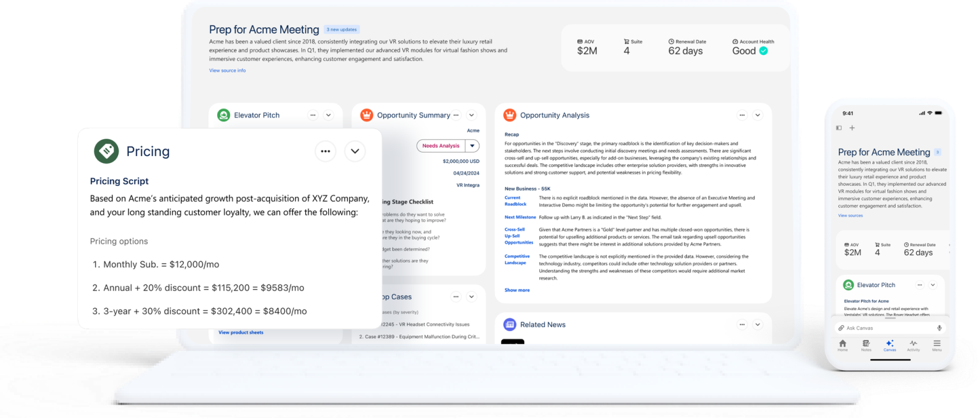
Task: Collapse the Pricing panel
Action: tap(355, 151)
